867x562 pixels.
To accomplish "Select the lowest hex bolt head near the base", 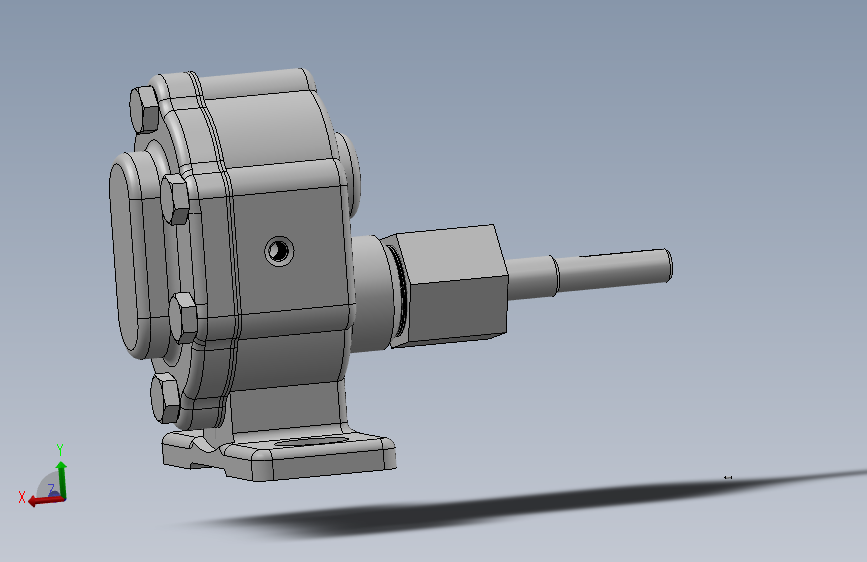I will tap(166, 398).
